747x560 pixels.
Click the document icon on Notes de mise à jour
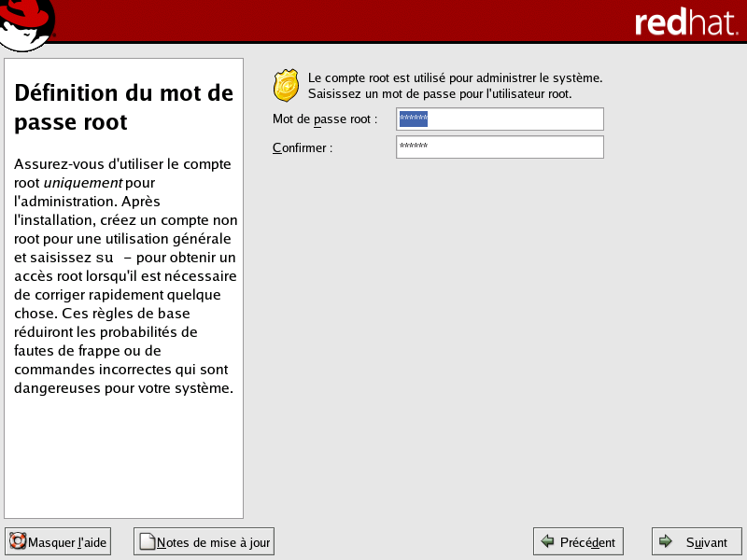pyautogui.click(x=146, y=541)
